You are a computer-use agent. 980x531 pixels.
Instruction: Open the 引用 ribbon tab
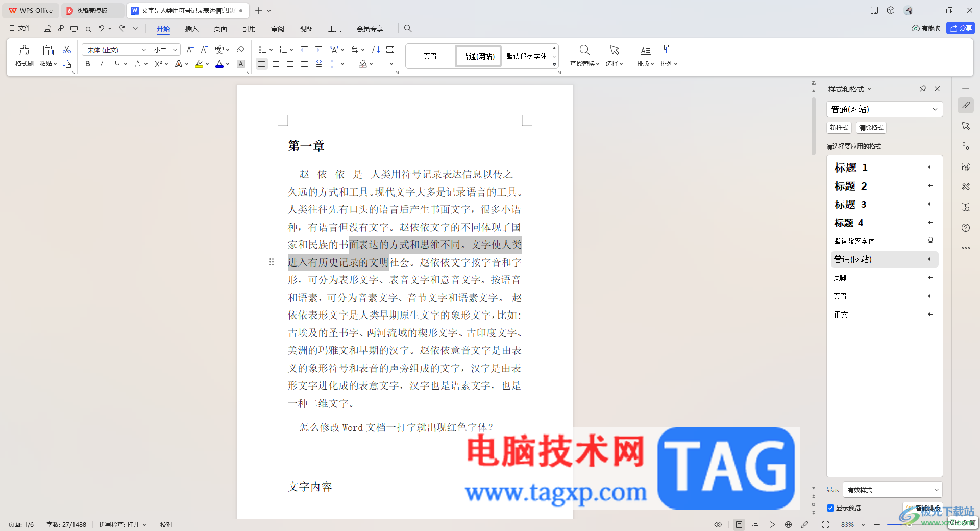point(249,28)
